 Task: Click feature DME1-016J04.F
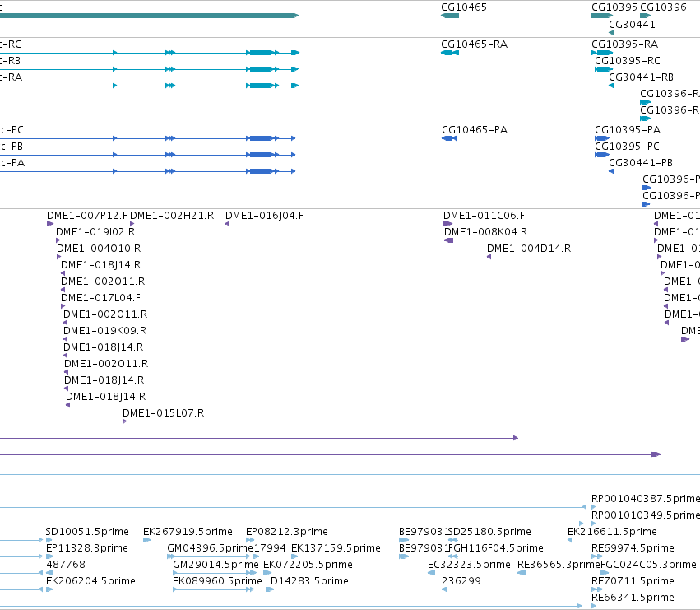tap(264, 216)
